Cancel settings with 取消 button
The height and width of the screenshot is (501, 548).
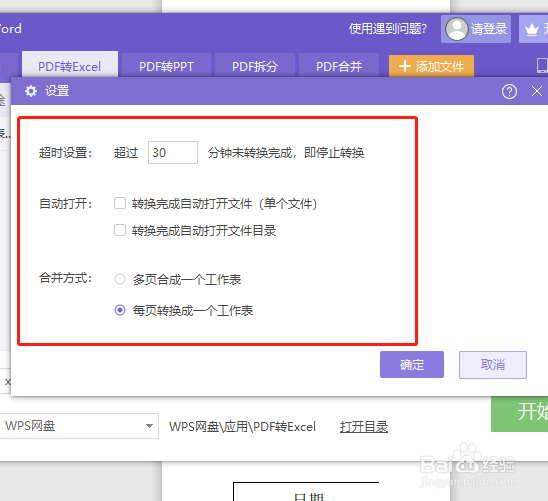(493, 364)
